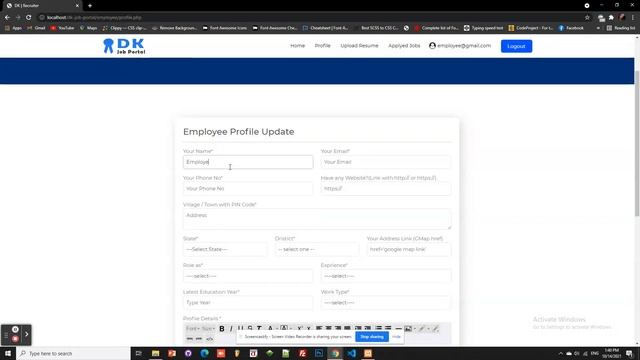Screen dimensions: 640x360
Task: Toggle Bold in the profile details editor
Action: 222,329
